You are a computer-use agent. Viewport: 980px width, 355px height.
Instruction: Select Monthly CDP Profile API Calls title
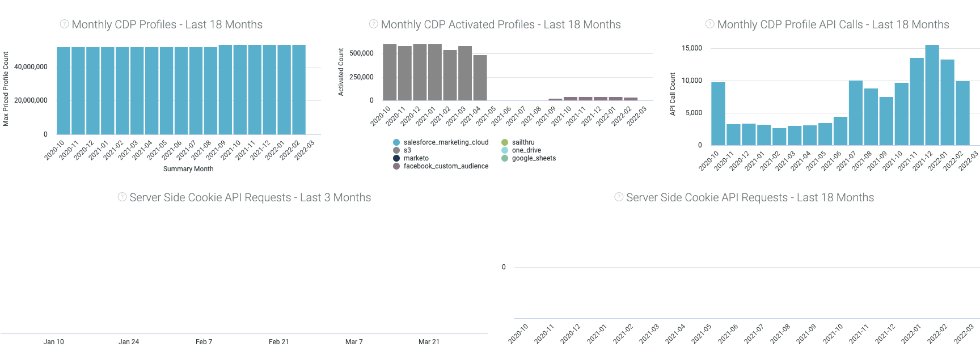point(833,24)
